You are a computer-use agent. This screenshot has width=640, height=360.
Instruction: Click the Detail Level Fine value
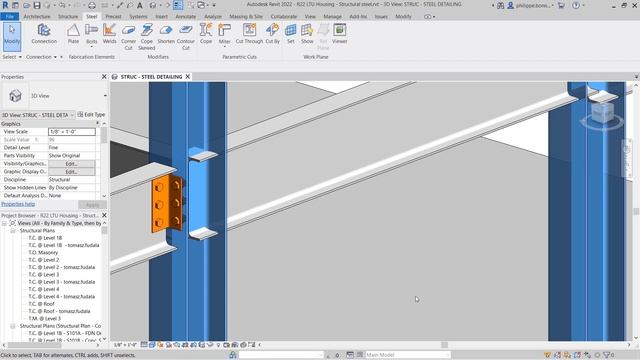(x=72, y=148)
